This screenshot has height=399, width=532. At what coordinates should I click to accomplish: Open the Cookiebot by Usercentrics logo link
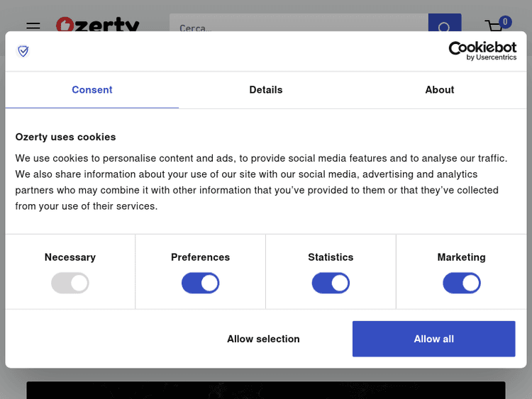point(482,51)
